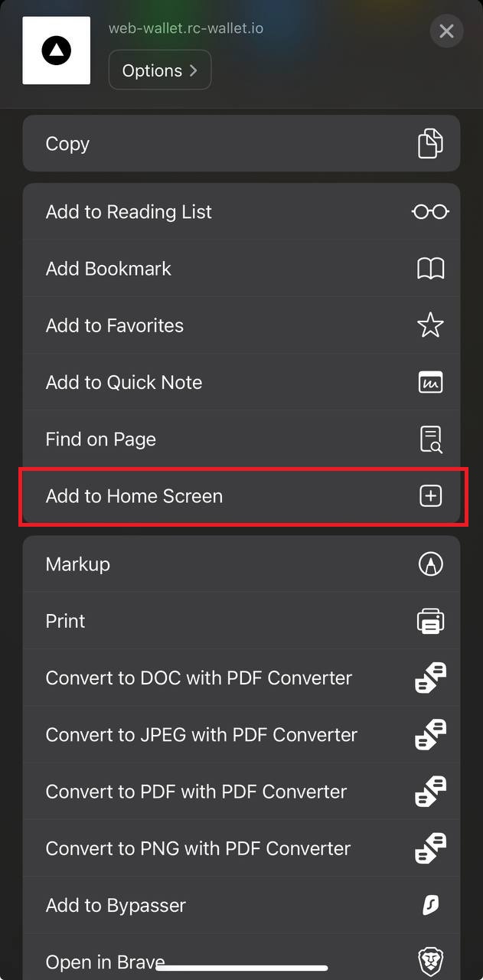Tap the Bypasser app icon
This screenshot has width=483, height=980.
431,905
